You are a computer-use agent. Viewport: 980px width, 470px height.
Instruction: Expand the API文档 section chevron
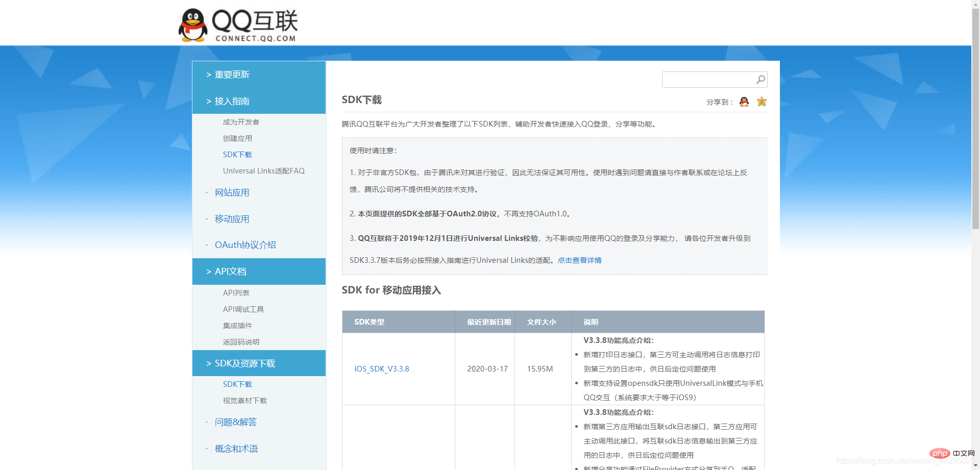[x=208, y=271]
